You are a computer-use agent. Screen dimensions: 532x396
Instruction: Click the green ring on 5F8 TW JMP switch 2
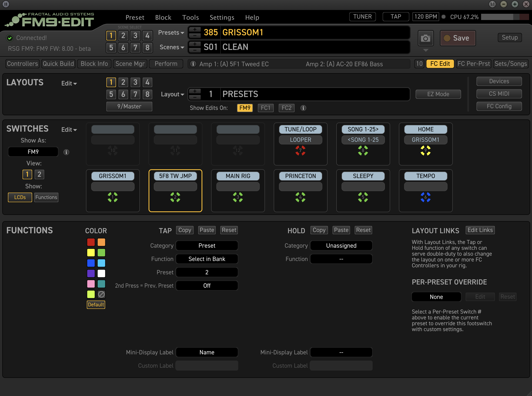(x=175, y=197)
